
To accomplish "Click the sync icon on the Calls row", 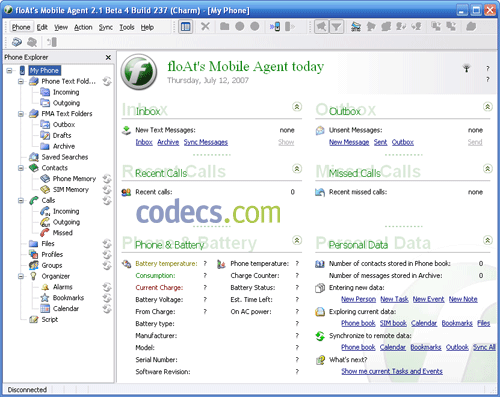I will click(x=107, y=200).
